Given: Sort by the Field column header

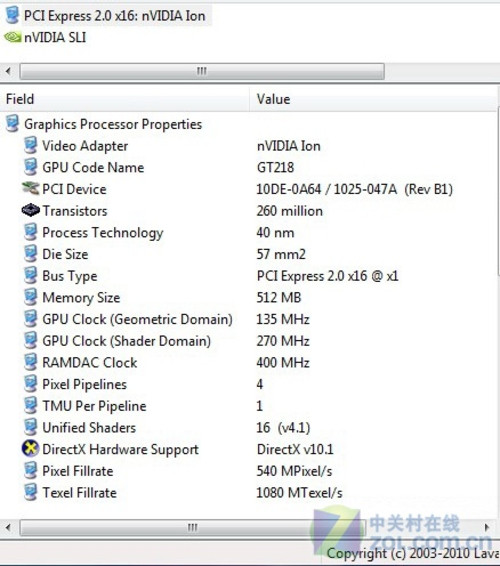Looking at the screenshot, I should point(125,99).
